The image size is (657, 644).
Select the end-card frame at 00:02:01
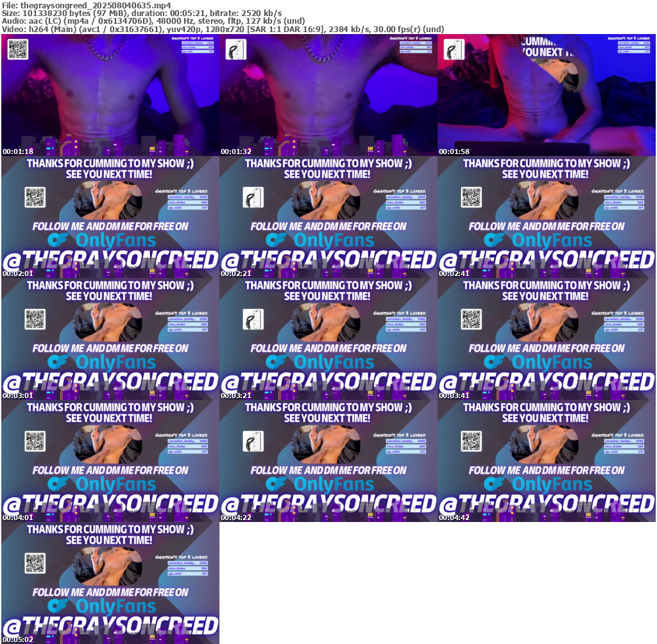(110, 217)
